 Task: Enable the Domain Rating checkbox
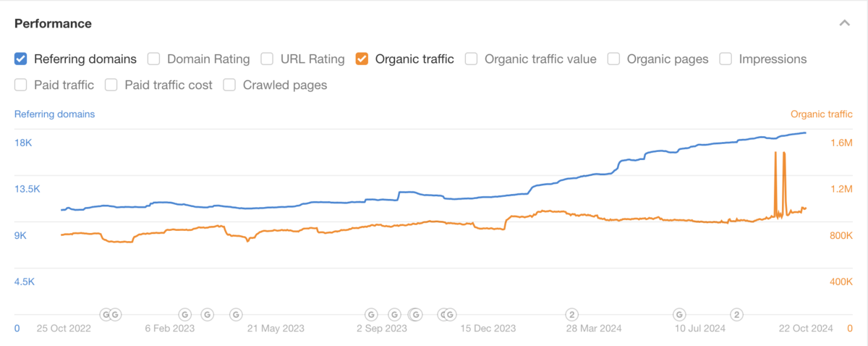(x=154, y=59)
